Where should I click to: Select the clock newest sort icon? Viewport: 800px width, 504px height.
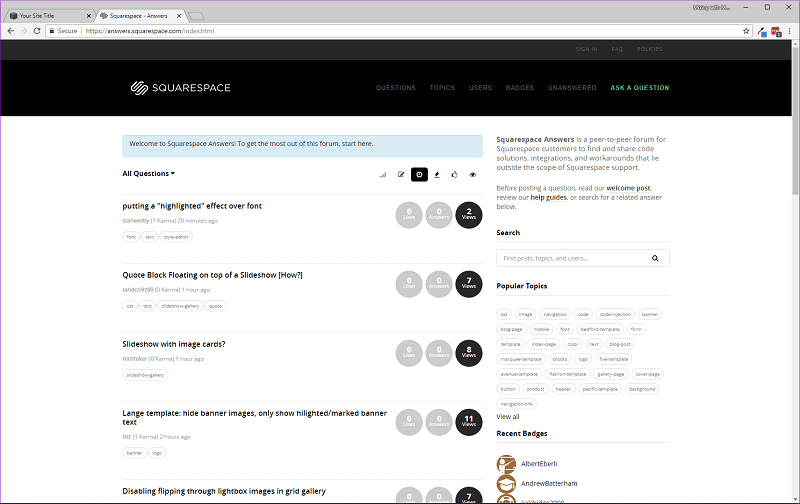[x=419, y=174]
